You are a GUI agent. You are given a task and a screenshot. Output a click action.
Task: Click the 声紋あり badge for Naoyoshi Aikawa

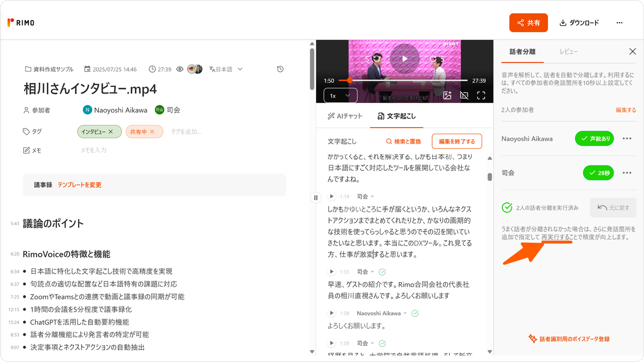tap(594, 138)
